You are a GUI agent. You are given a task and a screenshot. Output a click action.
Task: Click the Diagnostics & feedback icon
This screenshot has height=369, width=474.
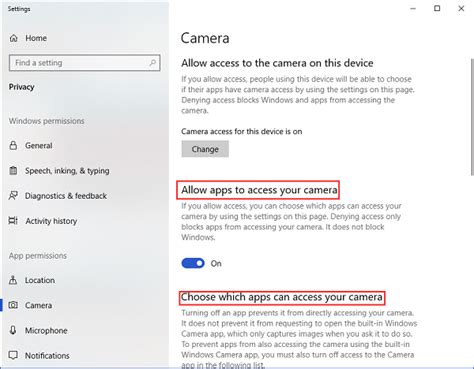coord(13,196)
